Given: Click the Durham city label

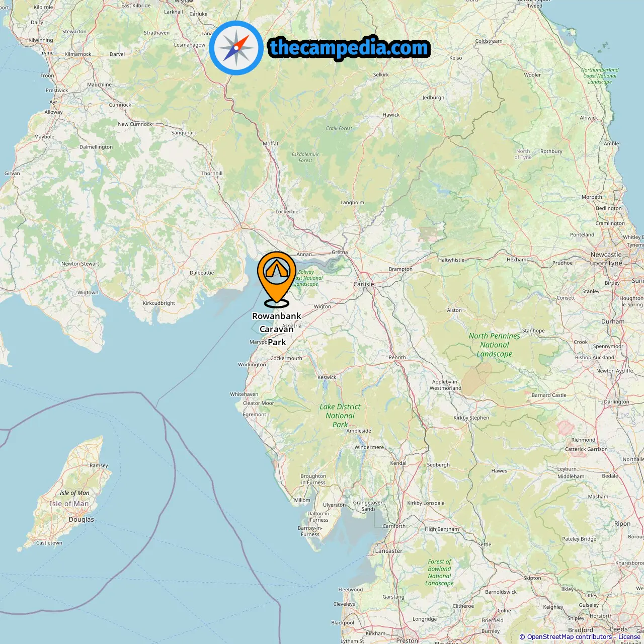Looking at the screenshot, I should [x=613, y=321].
